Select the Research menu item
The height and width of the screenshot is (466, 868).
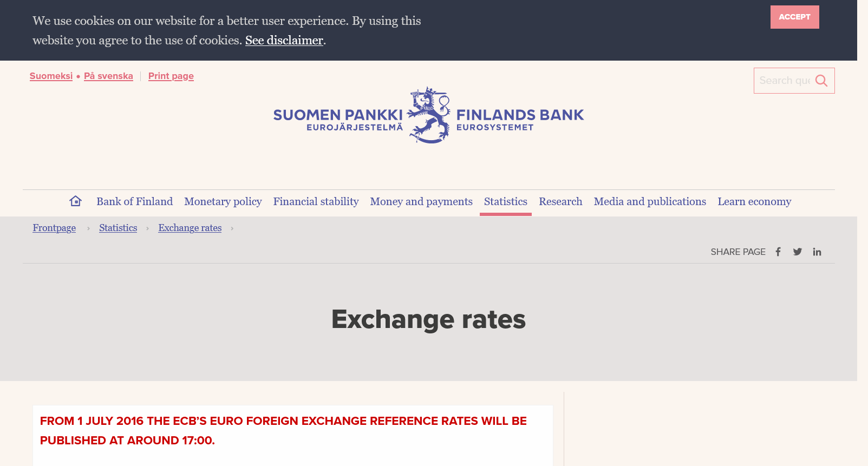click(x=560, y=202)
